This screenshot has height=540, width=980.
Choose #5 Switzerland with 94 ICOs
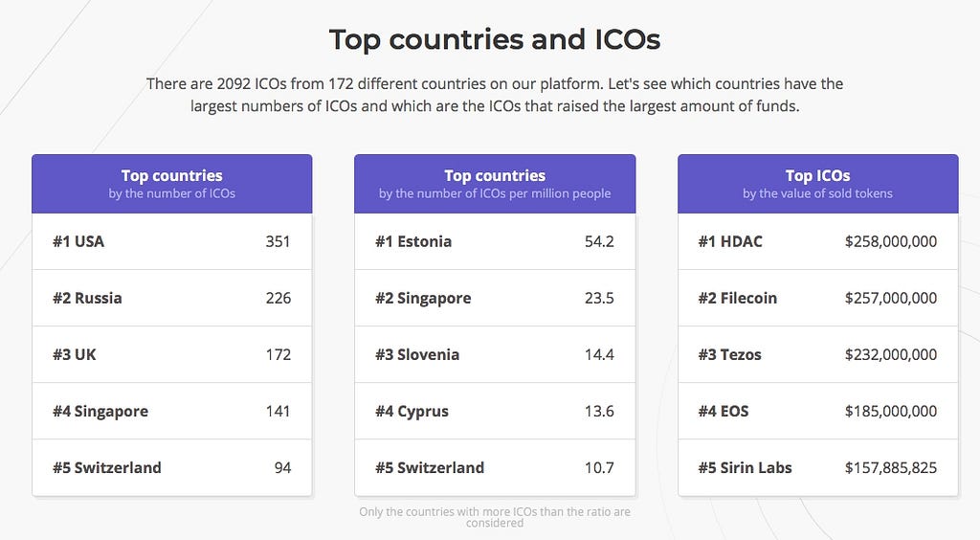[172, 467]
